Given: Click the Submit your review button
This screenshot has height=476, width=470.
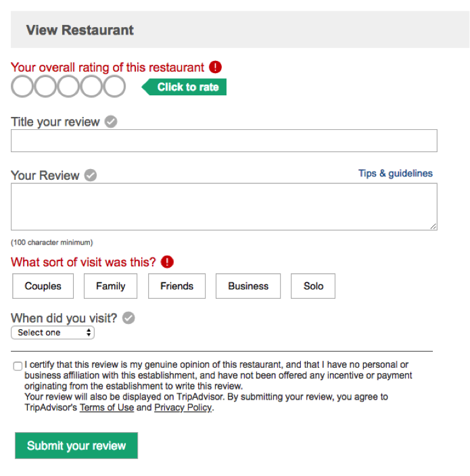Looking at the screenshot, I should click(76, 446).
